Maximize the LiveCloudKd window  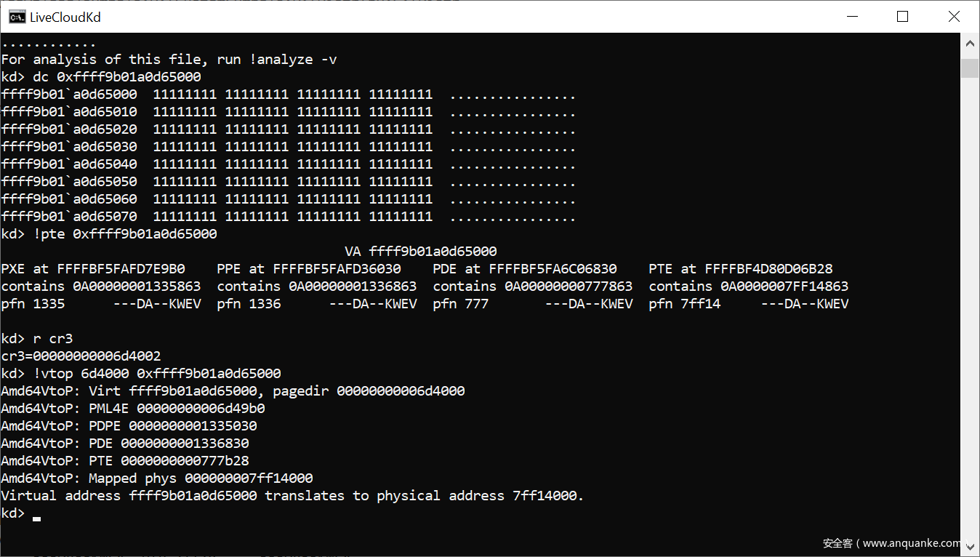point(902,17)
